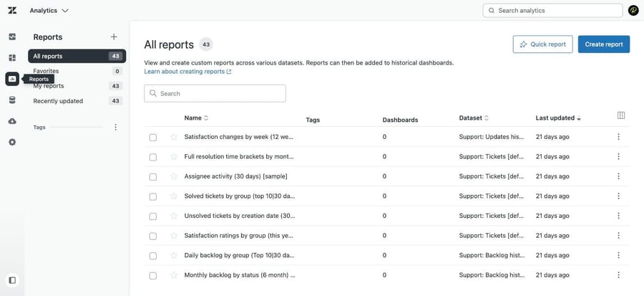This screenshot has width=644, height=296.
Task: Click the Zendesk logo icon
Action: point(12,11)
